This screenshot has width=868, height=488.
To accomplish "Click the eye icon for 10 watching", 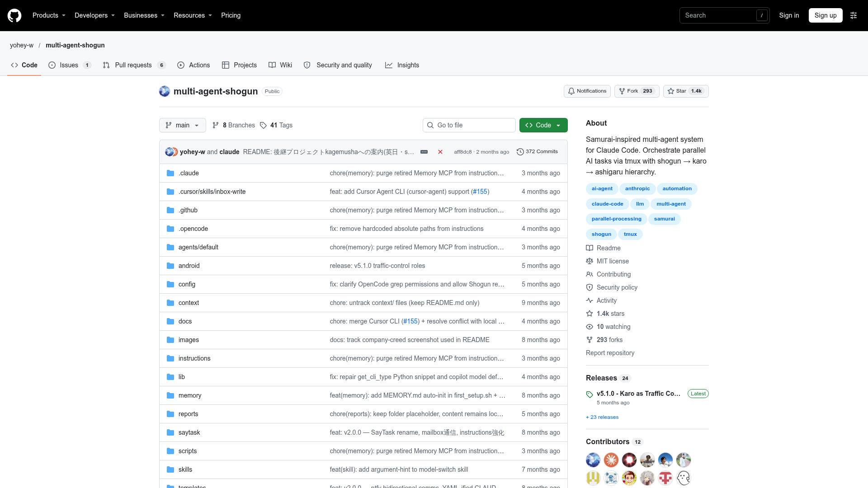I will [x=590, y=327].
